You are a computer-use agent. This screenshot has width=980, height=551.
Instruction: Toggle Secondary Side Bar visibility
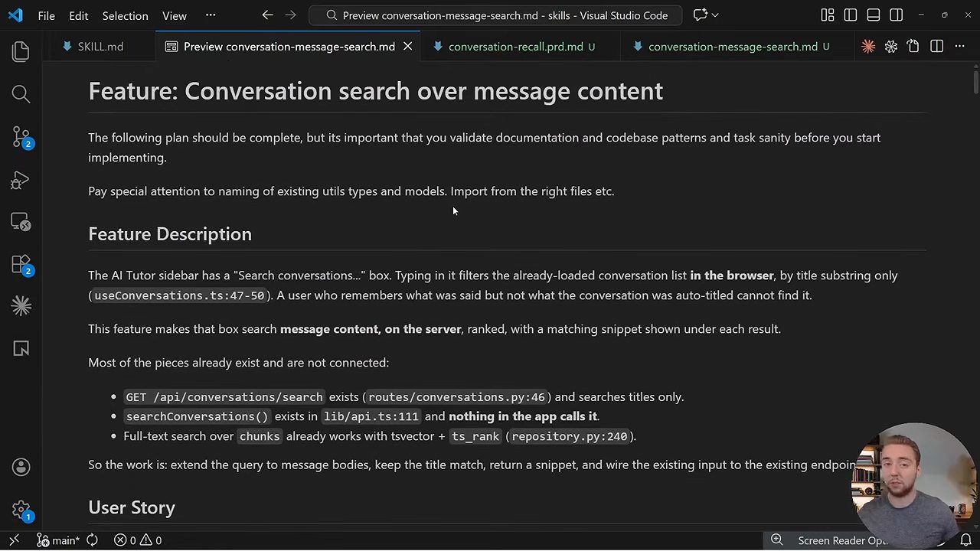(x=897, y=15)
